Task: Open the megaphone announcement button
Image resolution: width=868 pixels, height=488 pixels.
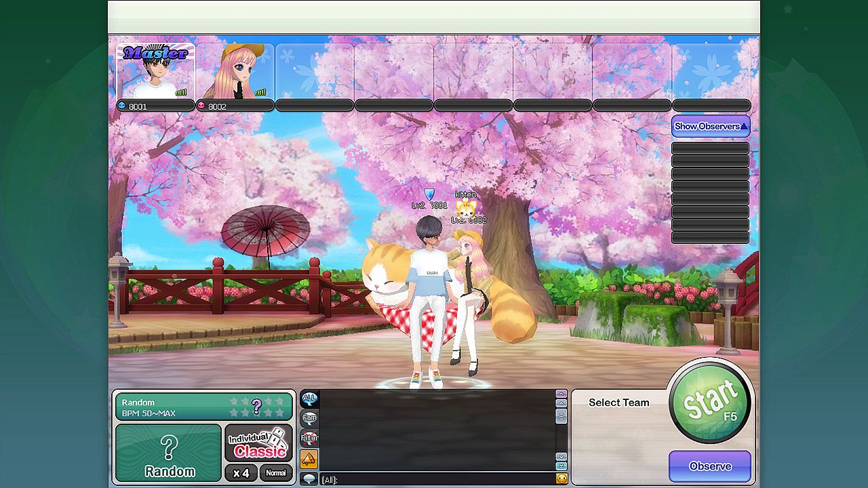Action: 309,459
